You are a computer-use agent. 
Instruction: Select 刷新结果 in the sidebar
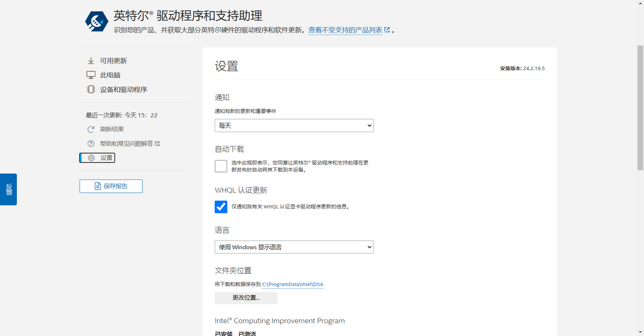(x=112, y=129)
